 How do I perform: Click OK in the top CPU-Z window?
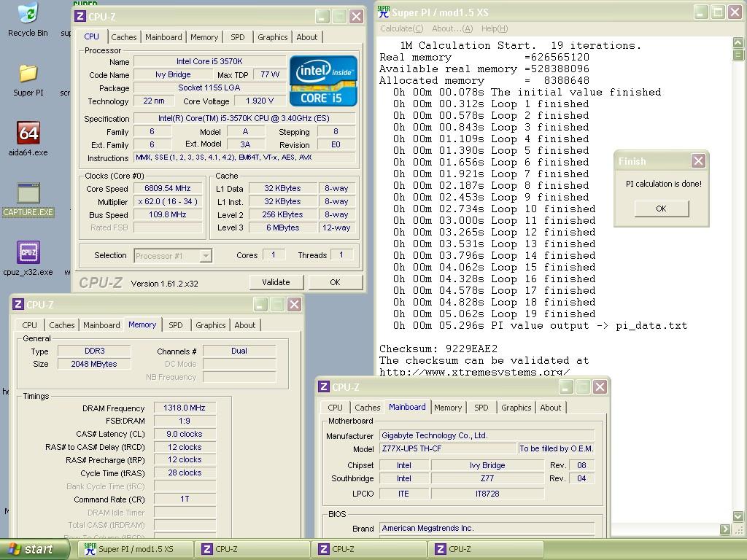point(335,282)
